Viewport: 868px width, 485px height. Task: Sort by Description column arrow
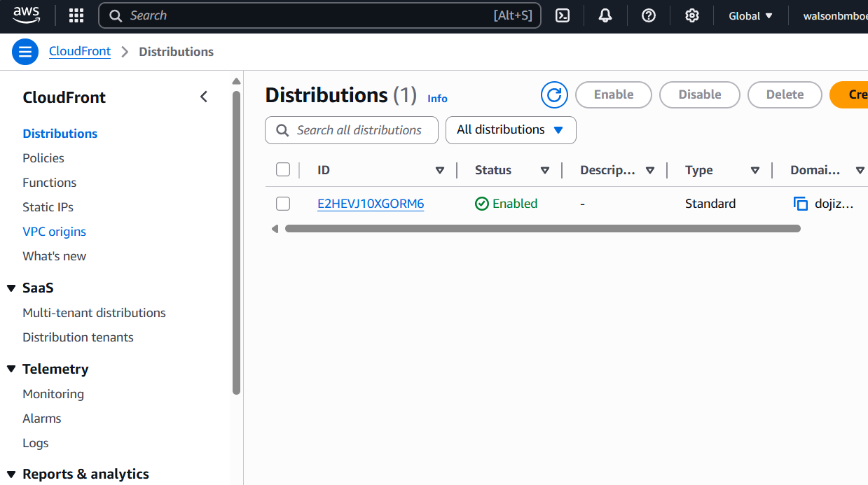point(650,170)
